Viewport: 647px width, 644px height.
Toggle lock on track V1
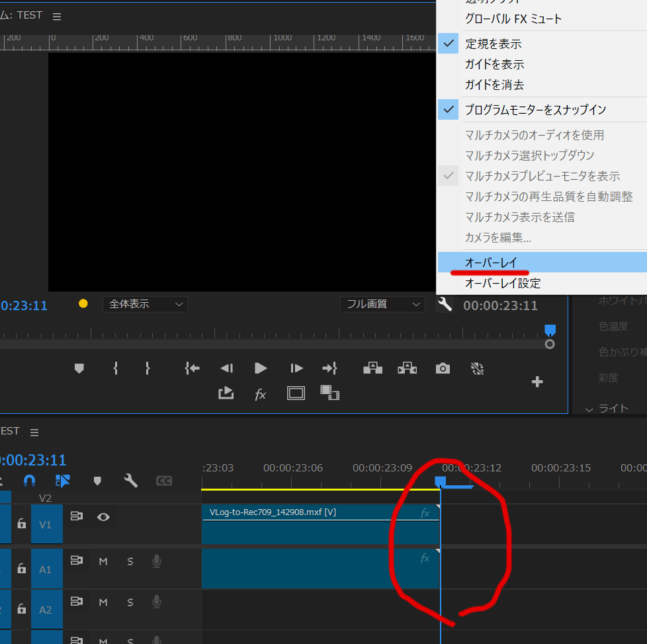(x=21, y=524)
